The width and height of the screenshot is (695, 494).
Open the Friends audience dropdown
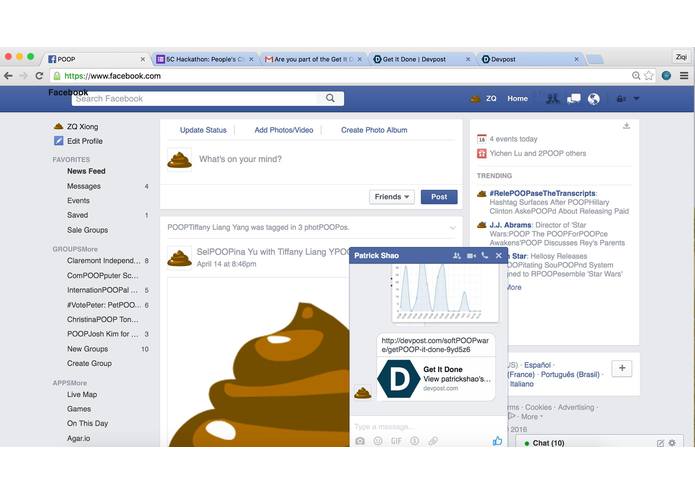coord(392,197)
